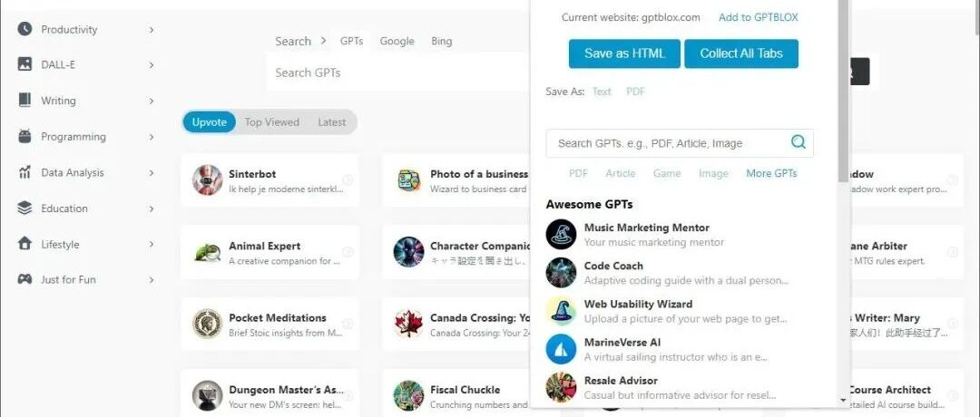This screenshot has height=417, width=980.
Task: Click the Programming robot icon
Action: [x=24, y=136]
